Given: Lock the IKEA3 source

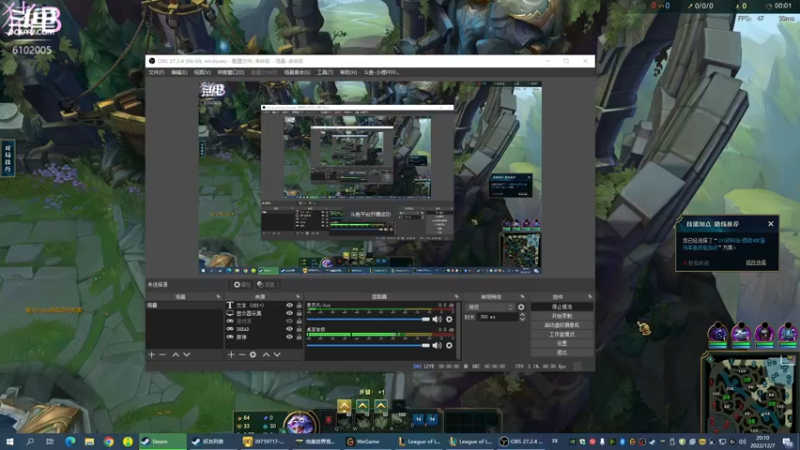Looking at the screenshot, I should 299,329.
